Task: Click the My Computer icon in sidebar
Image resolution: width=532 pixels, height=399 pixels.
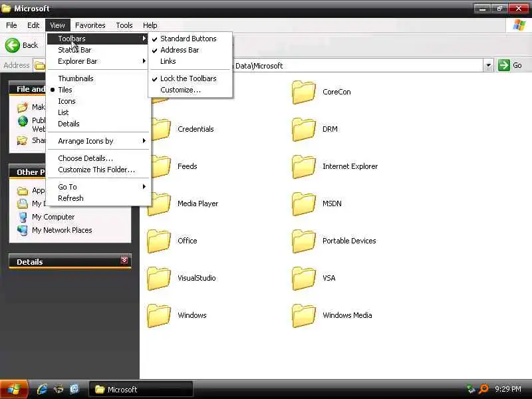Action: [x=23, y=217]
